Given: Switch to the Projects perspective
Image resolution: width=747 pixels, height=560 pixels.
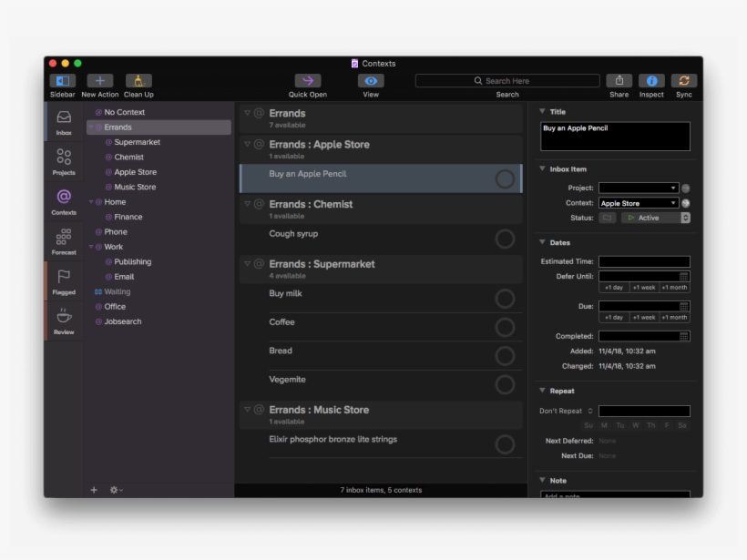Looking at the screenshot, I should click(64, 162).
